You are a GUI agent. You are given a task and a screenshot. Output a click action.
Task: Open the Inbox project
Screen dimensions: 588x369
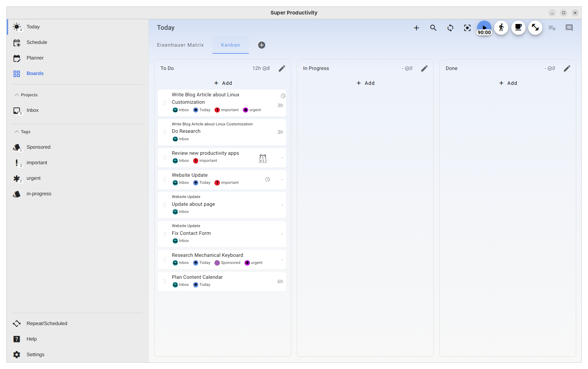click(x=78, y=110)
